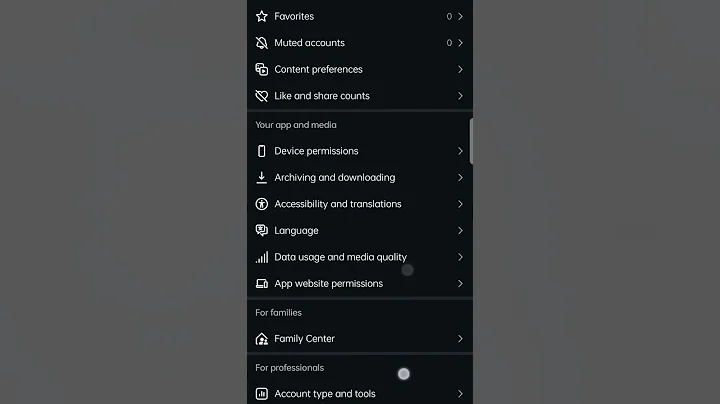Open Data usage and media quality

point(340,257)
